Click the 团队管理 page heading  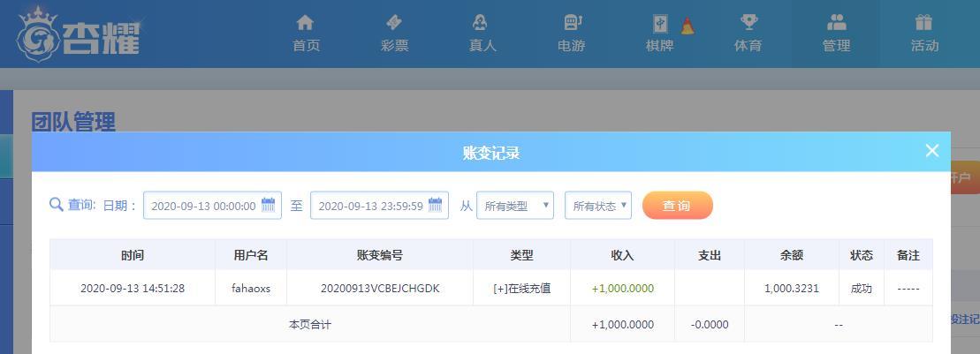coord(73,122)
